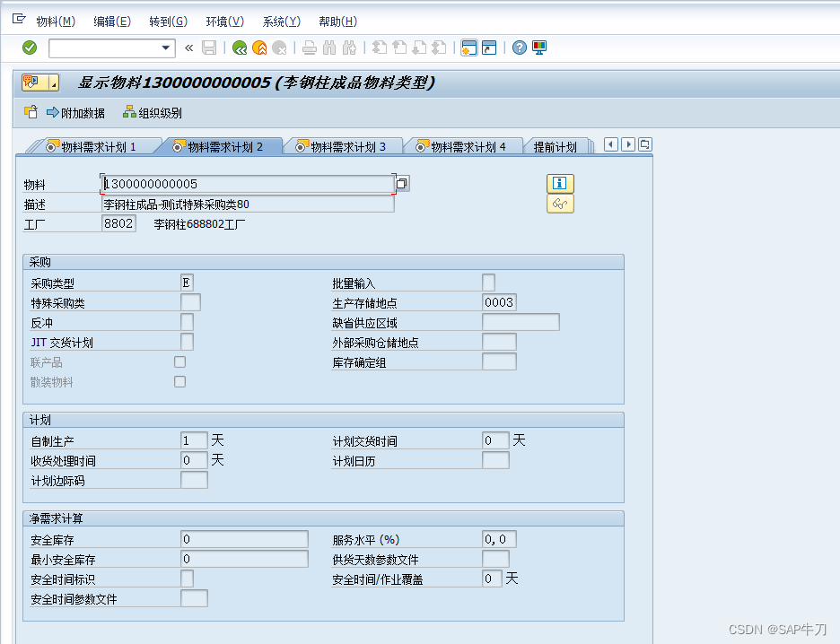Click the 采购类型 field showing E
Image resolution: width=840 pixels, height=644 pixels.
pos(187,283)
